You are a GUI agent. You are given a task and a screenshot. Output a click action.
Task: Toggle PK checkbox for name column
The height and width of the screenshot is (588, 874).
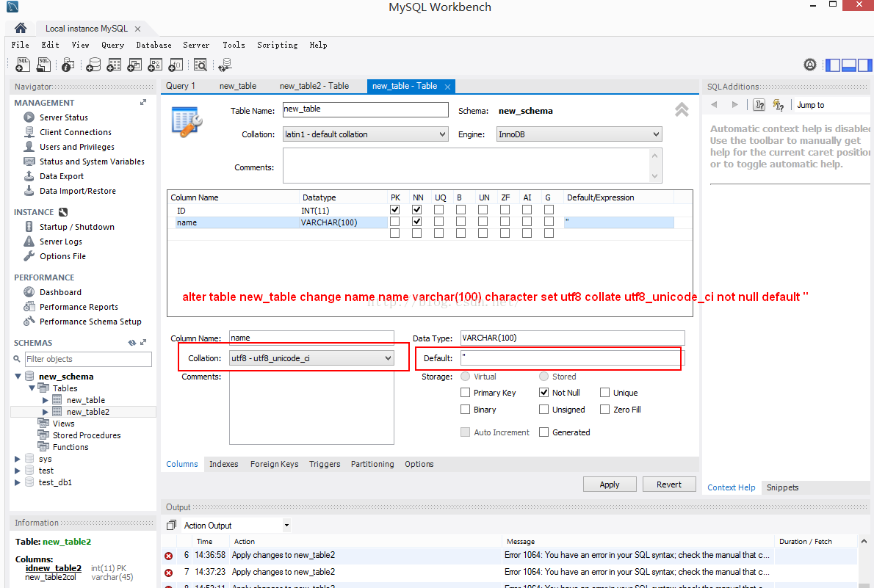[x=394, y=221]
